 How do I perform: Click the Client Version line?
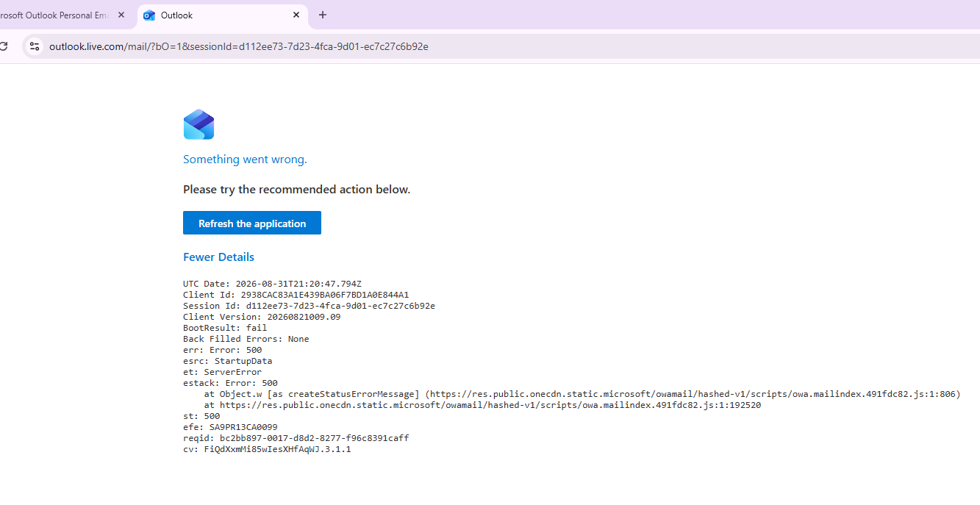[x=262, y=317]
